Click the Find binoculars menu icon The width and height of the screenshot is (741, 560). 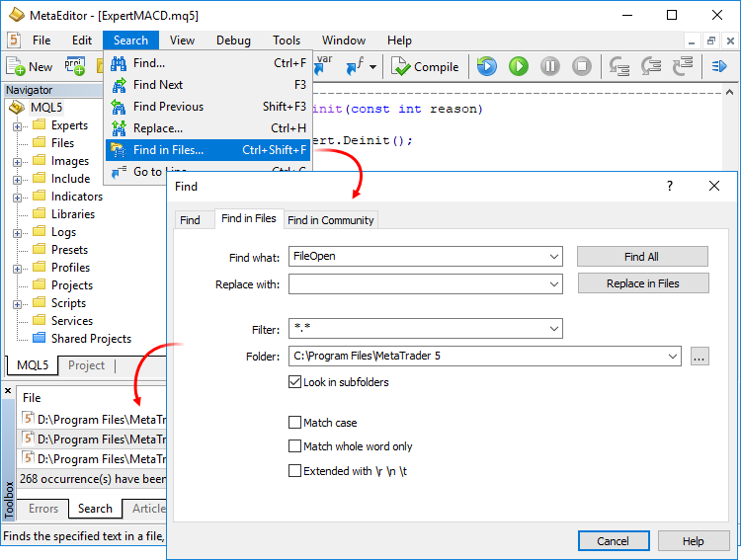(x=119, y=63)
